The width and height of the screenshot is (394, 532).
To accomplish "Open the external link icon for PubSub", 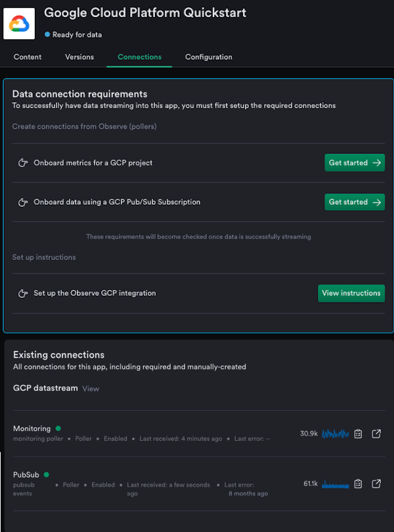I will [376, 483].
